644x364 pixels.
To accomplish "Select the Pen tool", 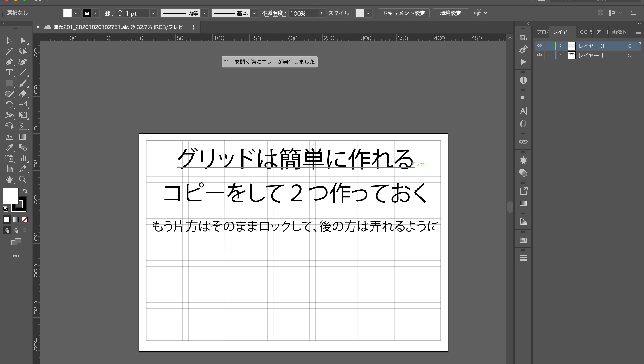I will (x=9, y=62).
